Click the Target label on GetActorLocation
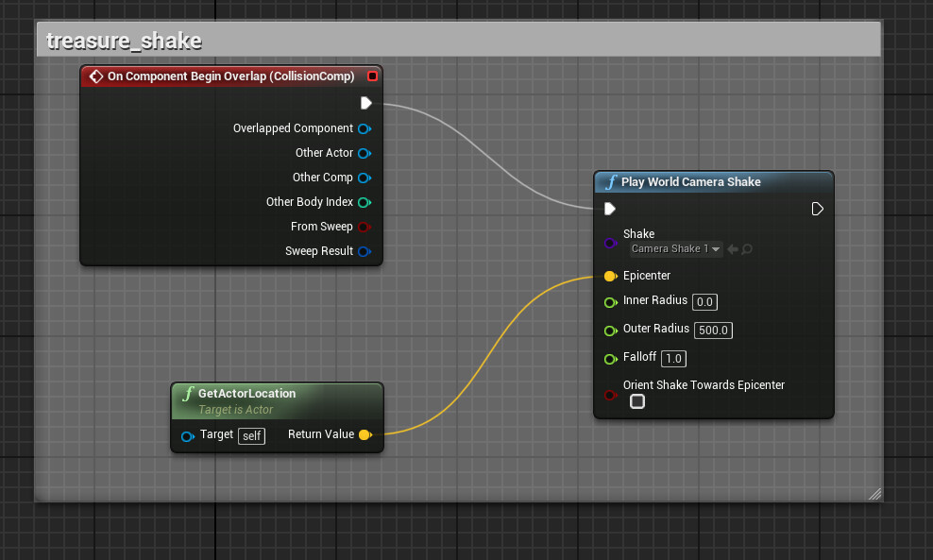Viewport: 933px width, 560px height. pyautogui.click(x=216, y=434)
